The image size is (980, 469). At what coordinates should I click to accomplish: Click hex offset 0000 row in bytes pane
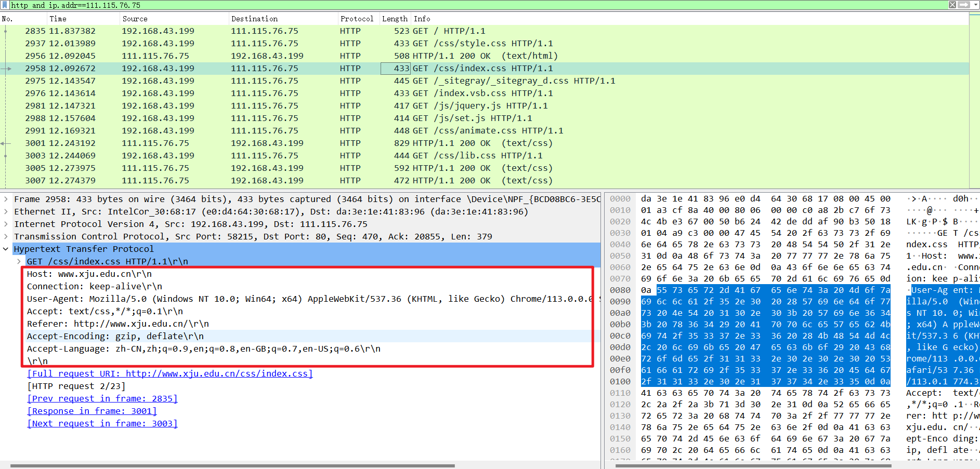[620, 199]
